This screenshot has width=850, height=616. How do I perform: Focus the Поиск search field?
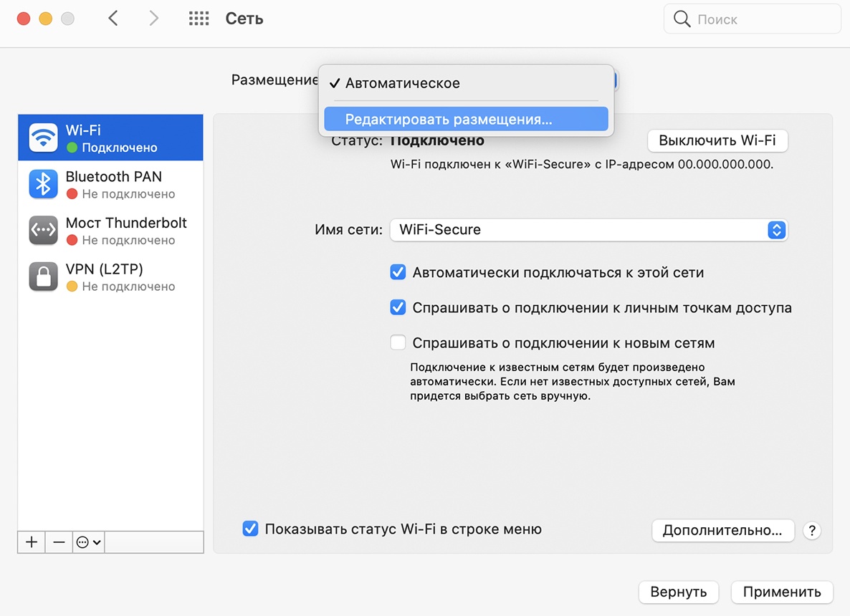point(752,19)
